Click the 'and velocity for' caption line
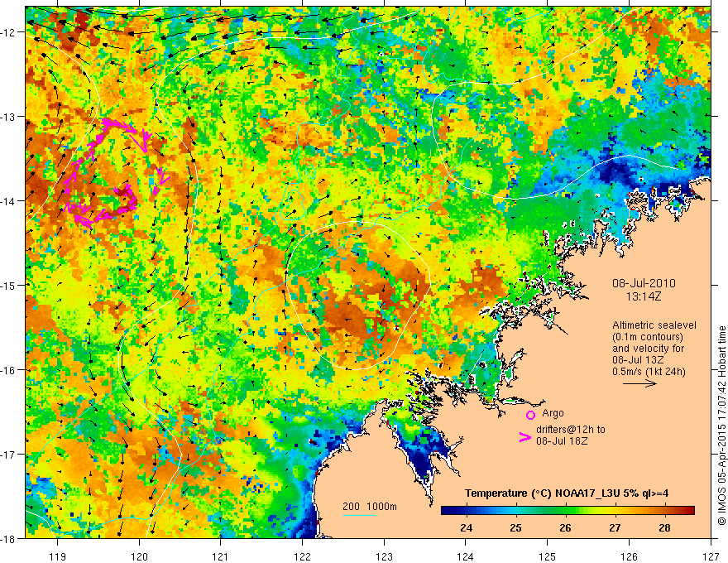The image size is (728, 563). pos(648,349)
